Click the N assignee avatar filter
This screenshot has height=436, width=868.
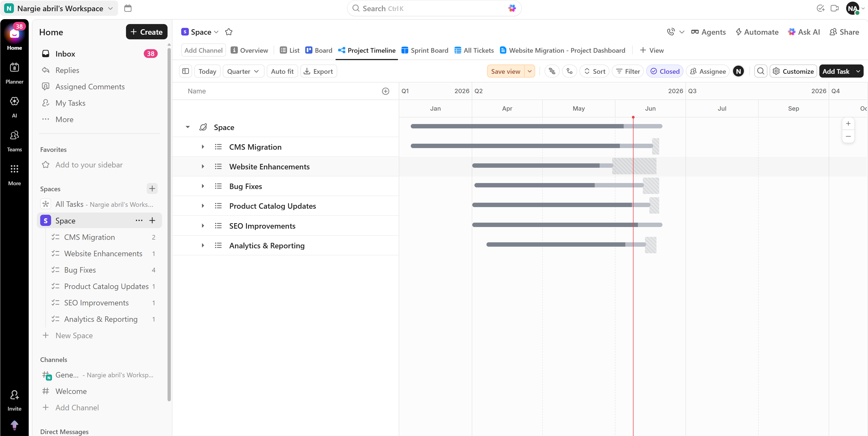738,71
